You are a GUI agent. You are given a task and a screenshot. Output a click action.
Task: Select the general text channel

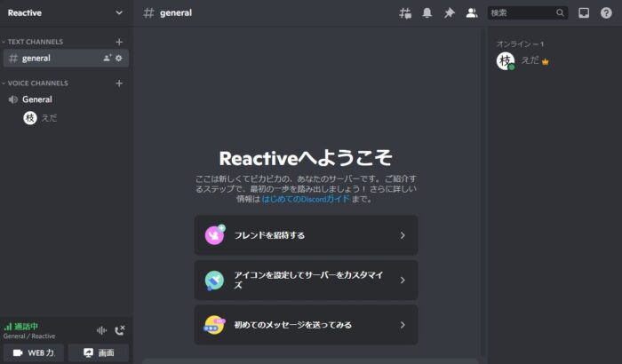point(66,59)
